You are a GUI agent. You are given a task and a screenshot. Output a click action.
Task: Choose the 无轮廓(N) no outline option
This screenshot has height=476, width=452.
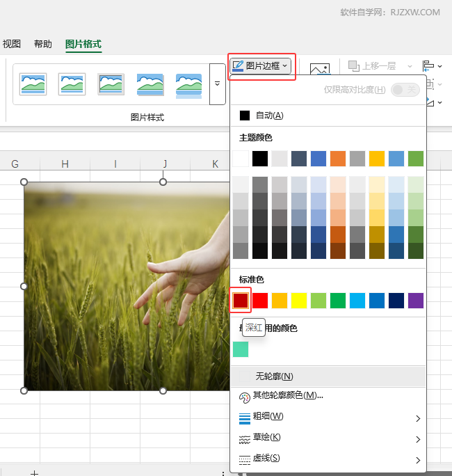click(x=328, y=376)
